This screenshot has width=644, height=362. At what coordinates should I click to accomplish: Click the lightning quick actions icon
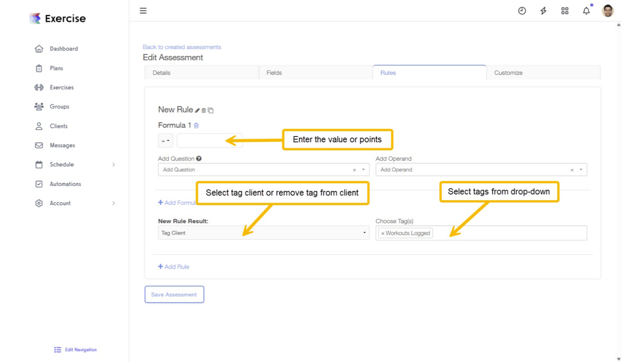[543, 10]
